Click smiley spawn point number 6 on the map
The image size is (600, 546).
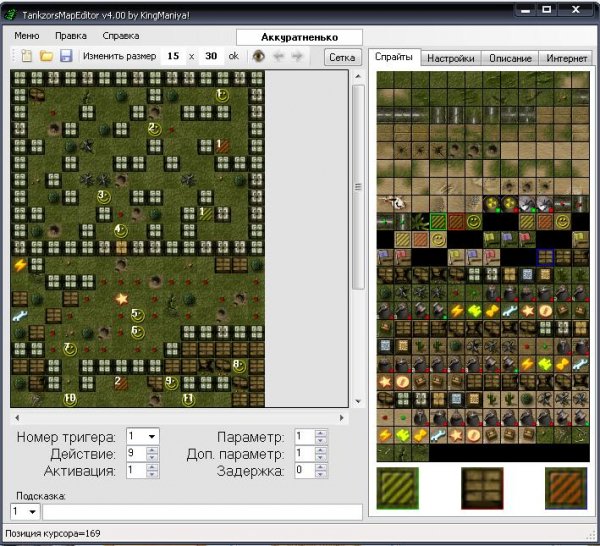click(x=138, y=332)
